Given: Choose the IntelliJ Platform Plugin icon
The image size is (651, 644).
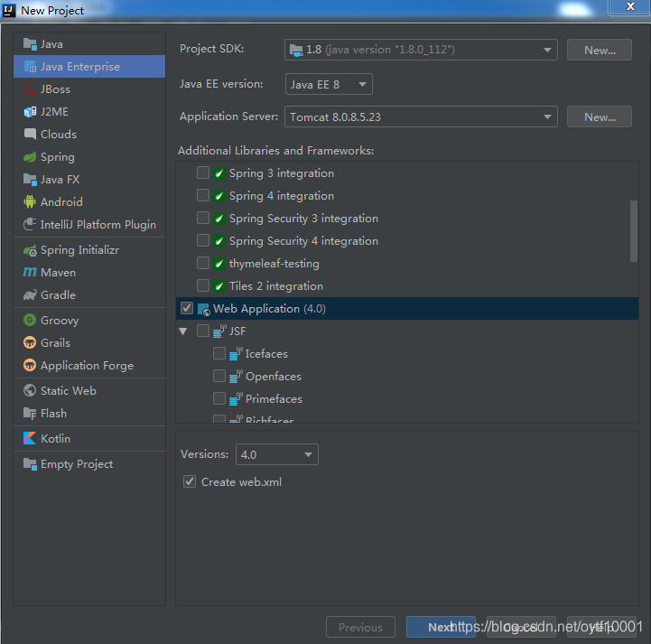Looking at the screenshot, I should 30,224.
